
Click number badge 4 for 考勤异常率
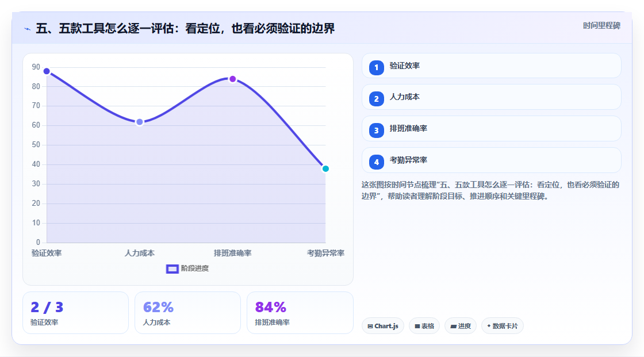(x=376, y=162)
